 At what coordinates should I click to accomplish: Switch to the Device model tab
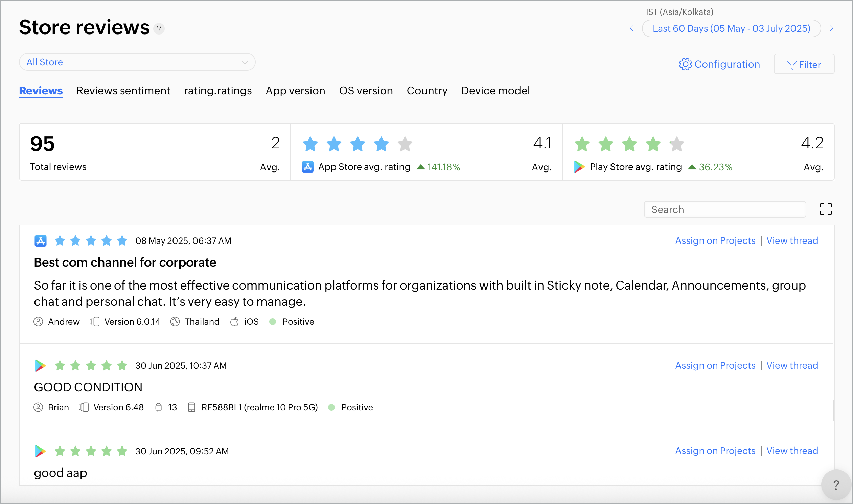(x=495, y=91)
